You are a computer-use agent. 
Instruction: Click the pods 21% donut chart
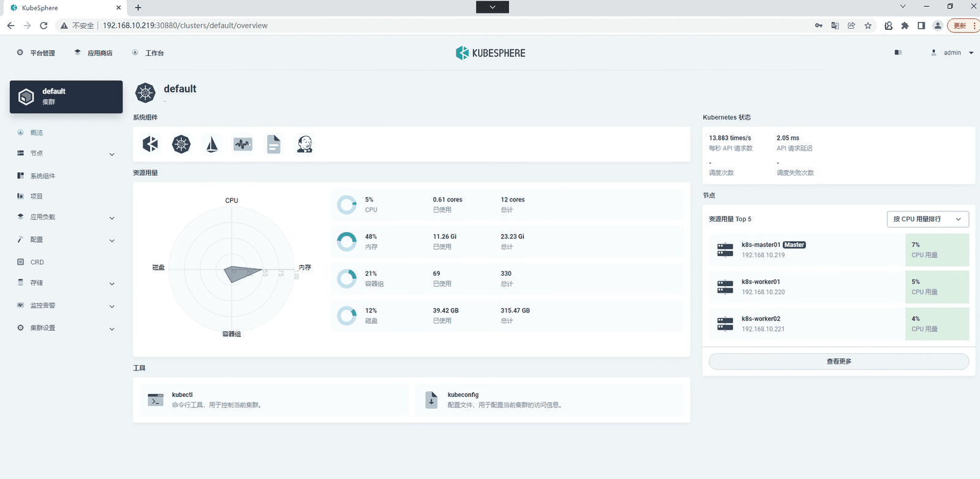[x=347, y=279]
